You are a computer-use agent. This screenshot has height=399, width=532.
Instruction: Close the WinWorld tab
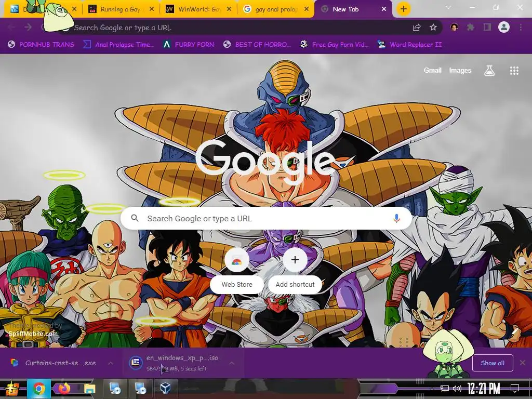click(229, 9)
